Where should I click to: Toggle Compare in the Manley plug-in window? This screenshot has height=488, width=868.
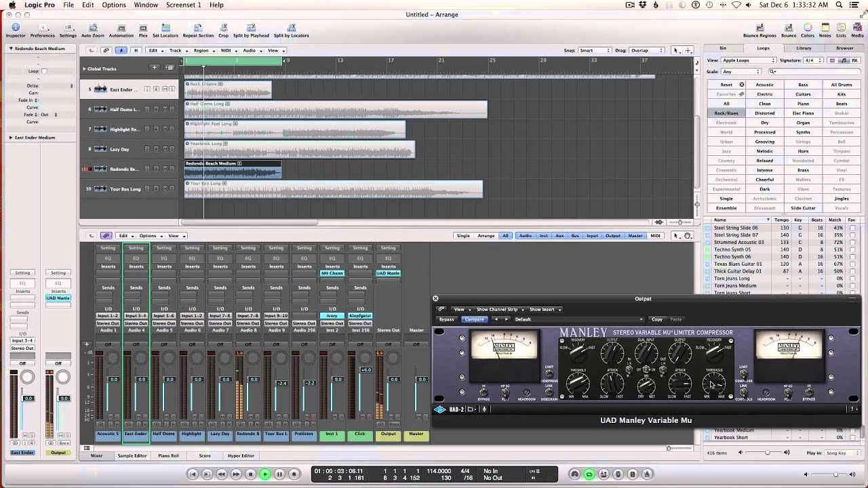tap(474, 319)
